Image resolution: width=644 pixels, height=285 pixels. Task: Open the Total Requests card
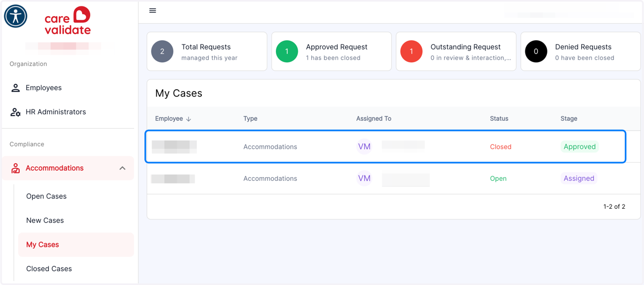(x=207, y=52)
